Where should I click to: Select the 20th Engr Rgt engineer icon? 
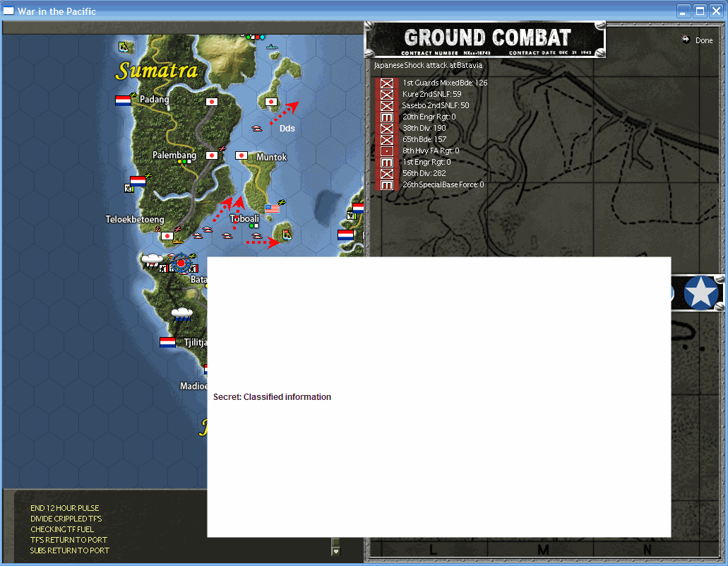(x=387, y=117)
